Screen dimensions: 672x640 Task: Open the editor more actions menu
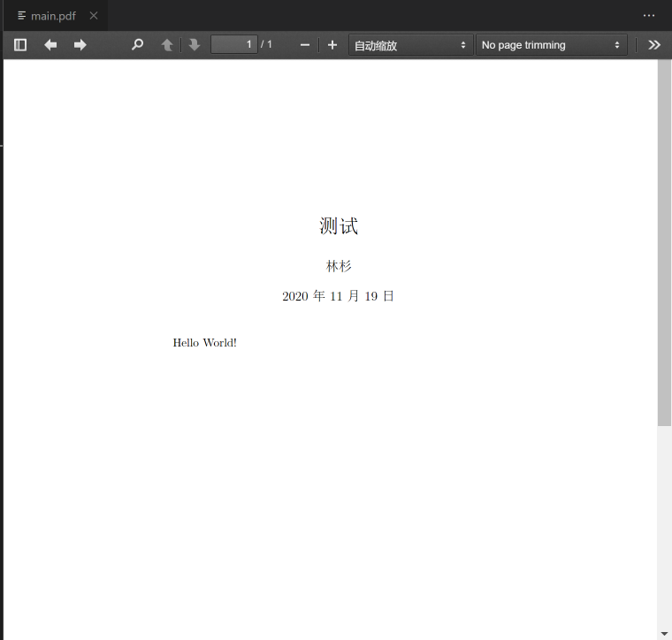649,16
